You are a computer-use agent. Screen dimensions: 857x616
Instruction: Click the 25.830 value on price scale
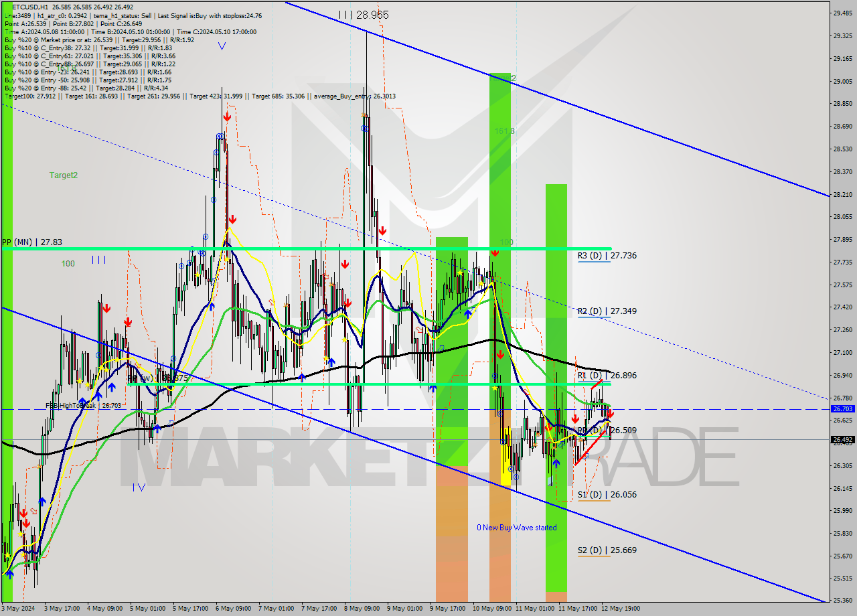click(x=842, y=533)
